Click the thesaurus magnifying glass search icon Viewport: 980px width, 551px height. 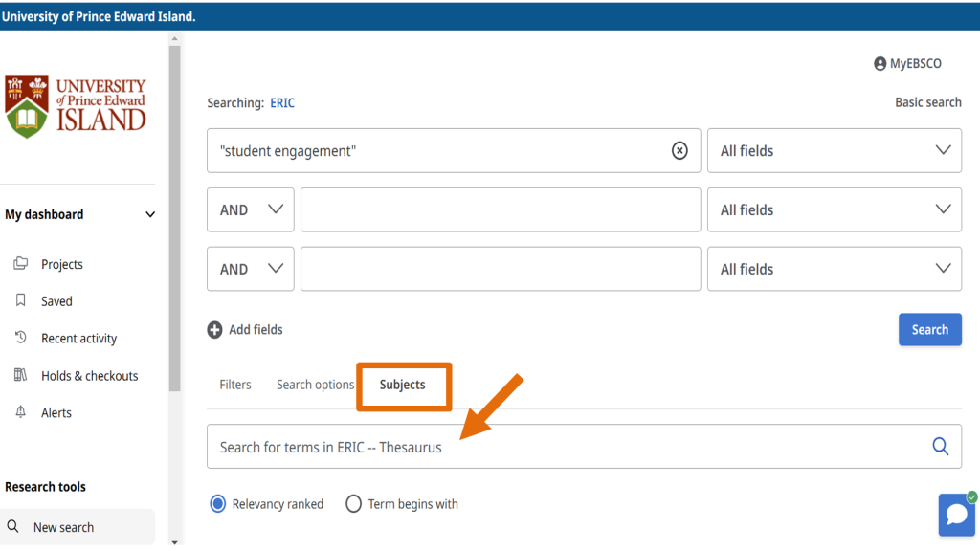click(x=940, y=446)
